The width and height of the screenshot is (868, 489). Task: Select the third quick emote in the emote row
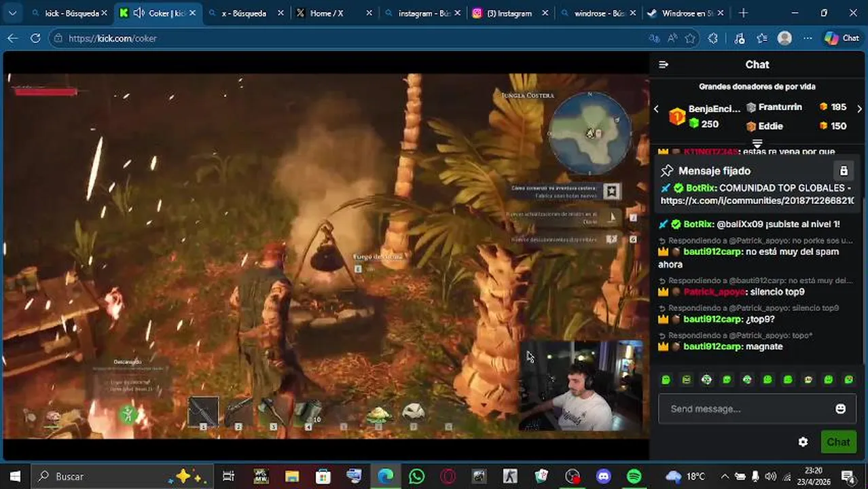(x=706, y=380)
